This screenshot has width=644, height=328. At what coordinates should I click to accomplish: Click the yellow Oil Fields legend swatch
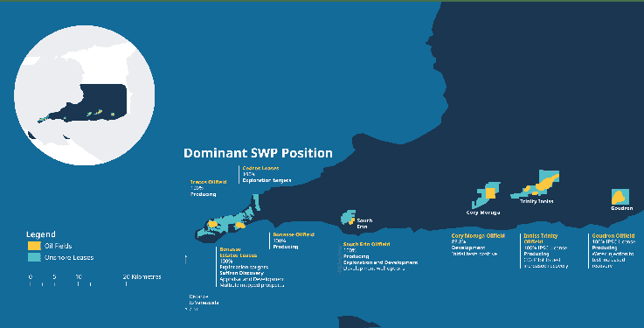point(34,246)
